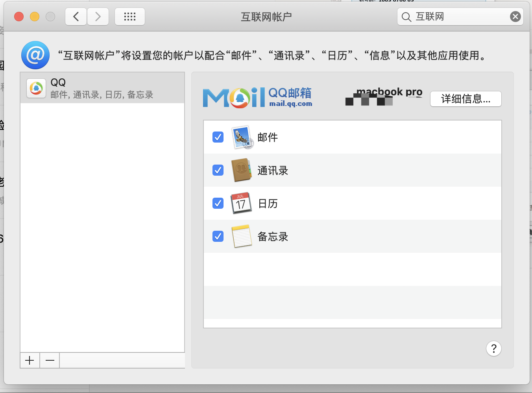
Task: Click the blue @ Internet Accounts icon
Action: coord(35,55)
